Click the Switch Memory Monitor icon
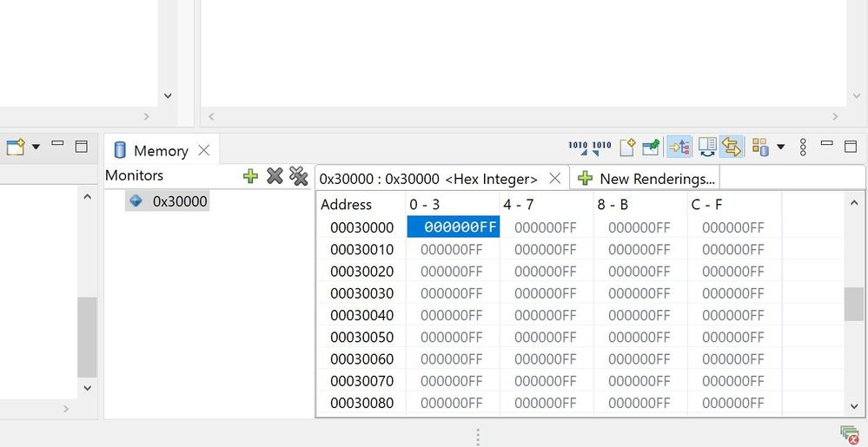Viewport: 868px width, 447px height. (x=760, y=148)
